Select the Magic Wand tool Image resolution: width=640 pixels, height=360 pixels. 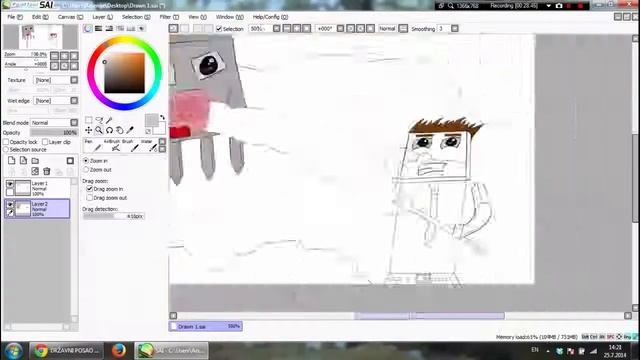[109, 120]
